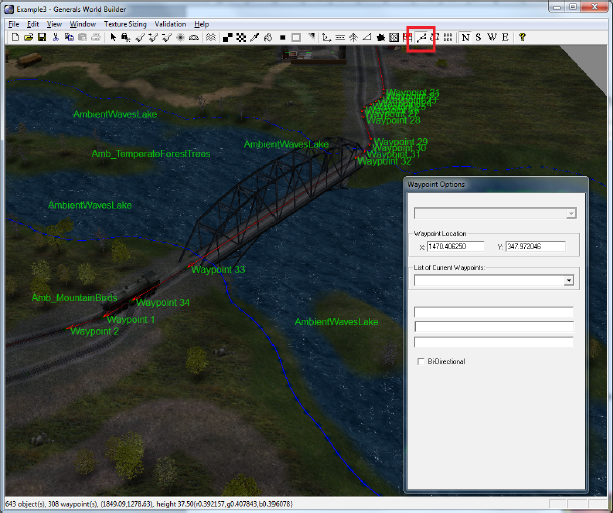Click the Waypoint 34 label
The width and height of the screenshot is (613, 513).
[163, 303]
